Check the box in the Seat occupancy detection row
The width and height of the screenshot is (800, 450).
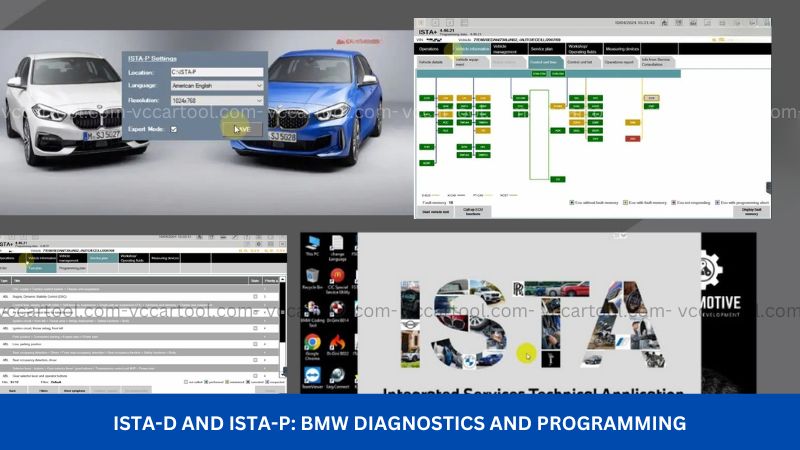pyautogui.click(x=255, y=360)
